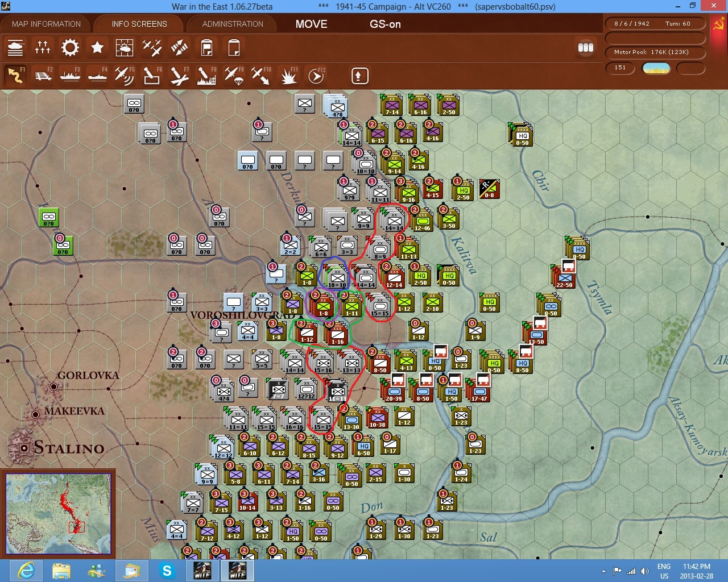
Task: Click the clipboard icon with filled page
Action: 206,48
